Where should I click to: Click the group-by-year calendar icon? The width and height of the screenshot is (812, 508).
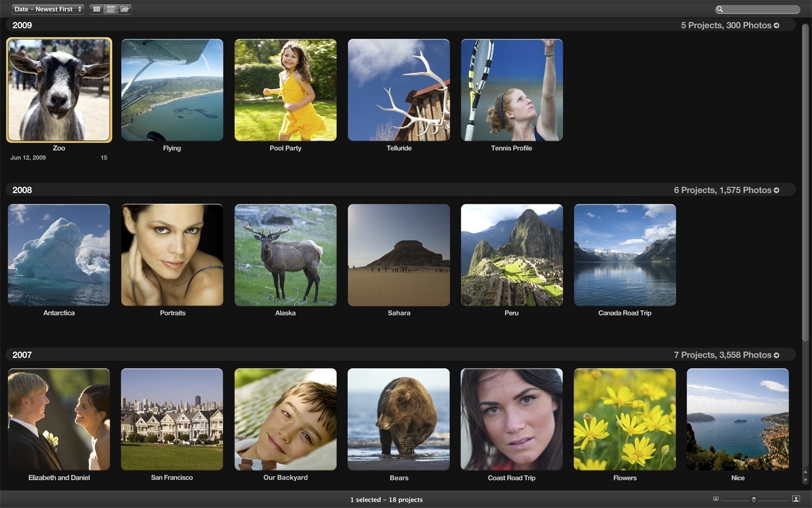pyautogui.click(x=111, y=9)
